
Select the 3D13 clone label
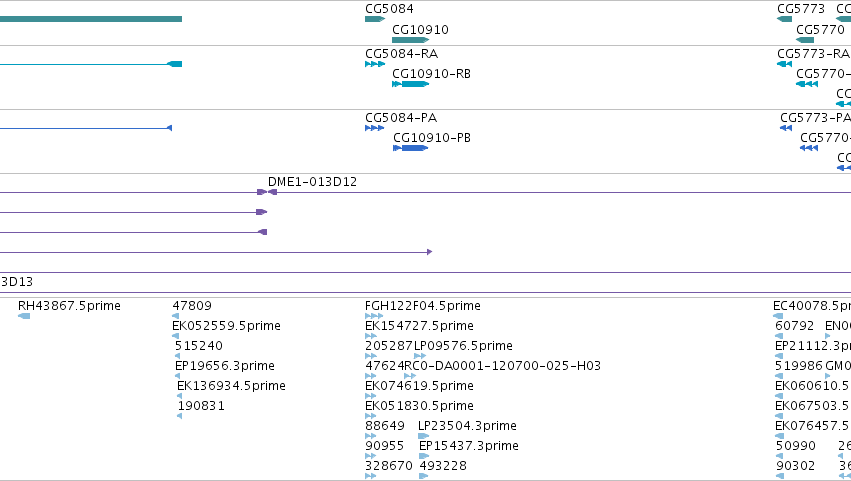coord(17,282)
